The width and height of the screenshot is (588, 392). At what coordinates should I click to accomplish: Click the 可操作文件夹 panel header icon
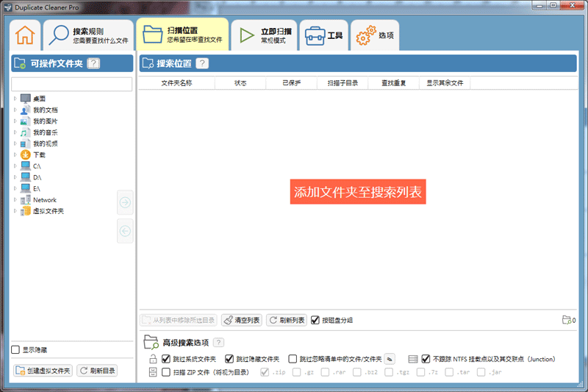pyautogui.click(x=20, y=63)
